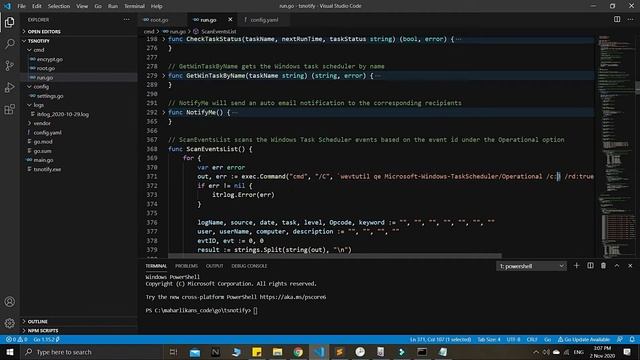Switch to the Problems panel tab
Screen dimensions: 640x360
(x=187, y=266)
